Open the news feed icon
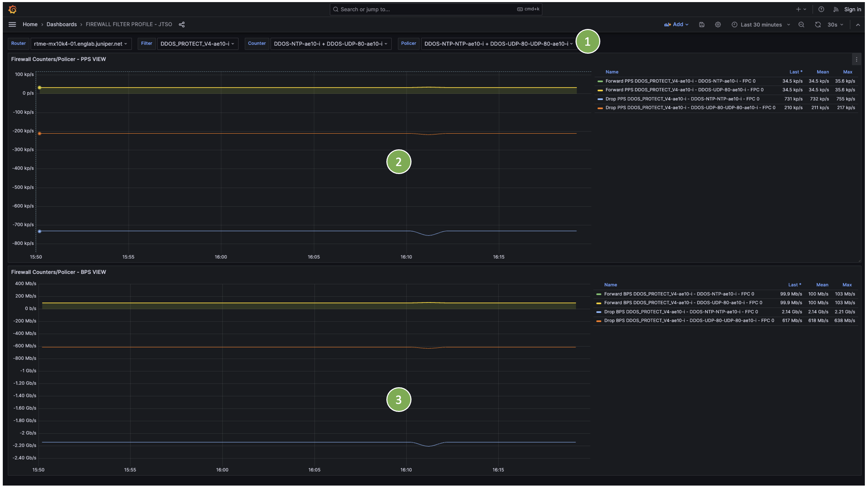The height and width of the screenshot is (488, 868). click(836, 9)
